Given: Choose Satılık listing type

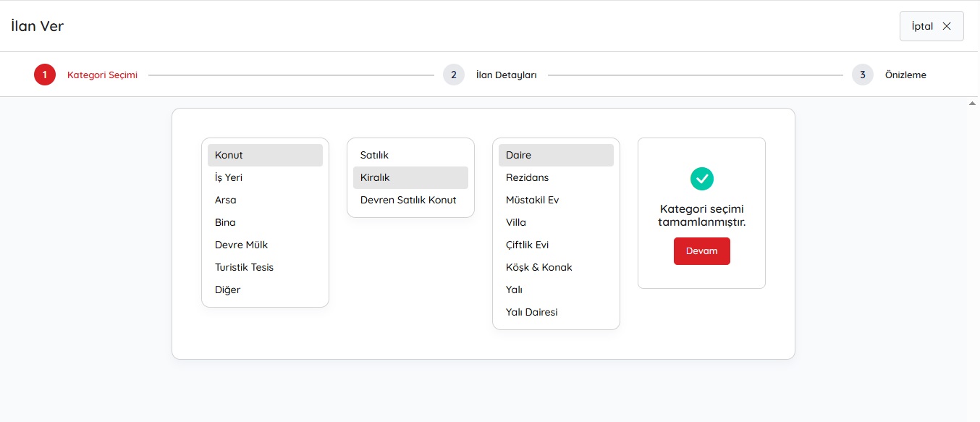Looking at the screenshot, I should (x=374, y=155).
